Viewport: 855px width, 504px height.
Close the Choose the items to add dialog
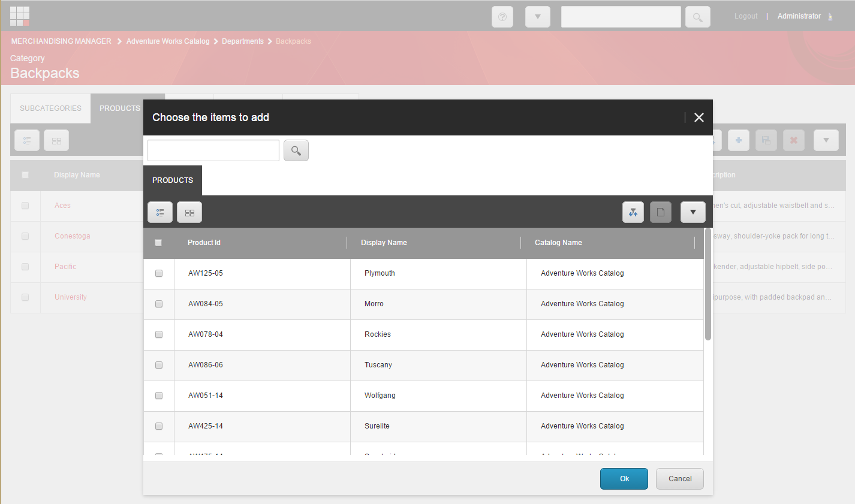point(699,117)
